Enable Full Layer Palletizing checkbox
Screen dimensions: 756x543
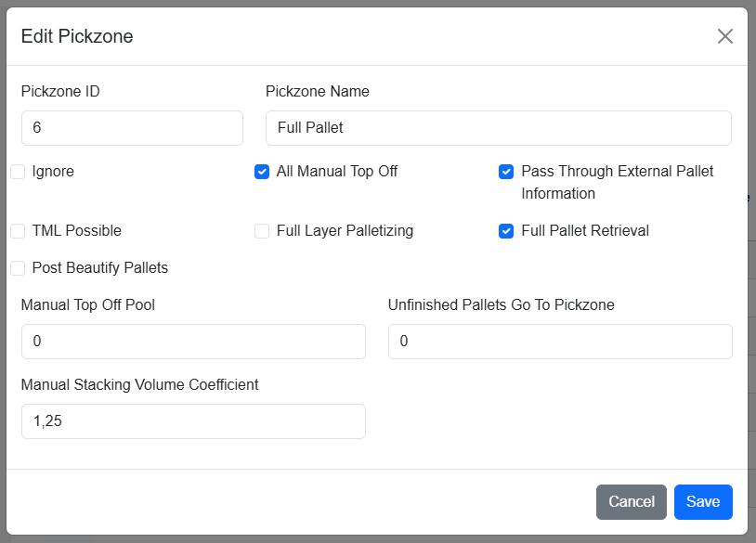pyautogui.click(x=262, y=231)
